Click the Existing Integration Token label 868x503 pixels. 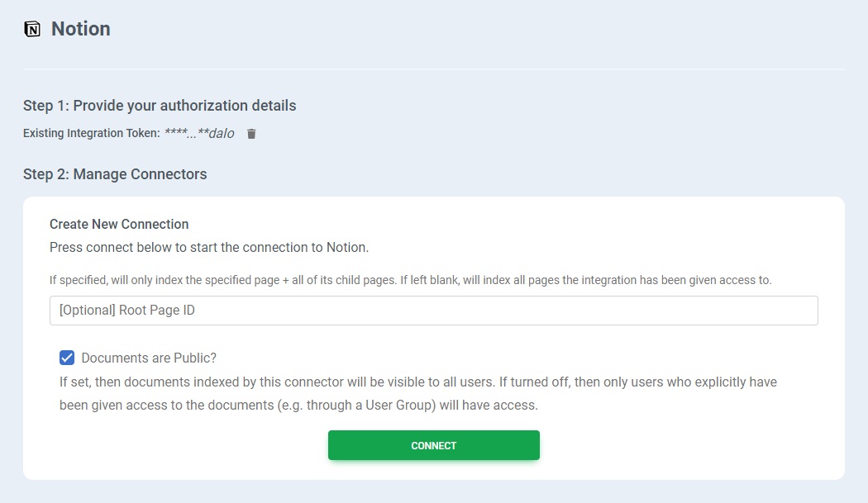91,134
